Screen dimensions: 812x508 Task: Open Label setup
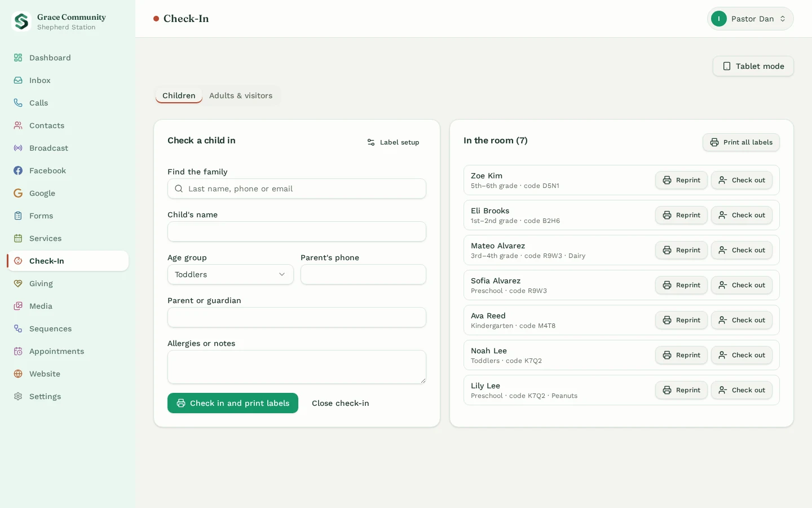click(x=393, y=142)
